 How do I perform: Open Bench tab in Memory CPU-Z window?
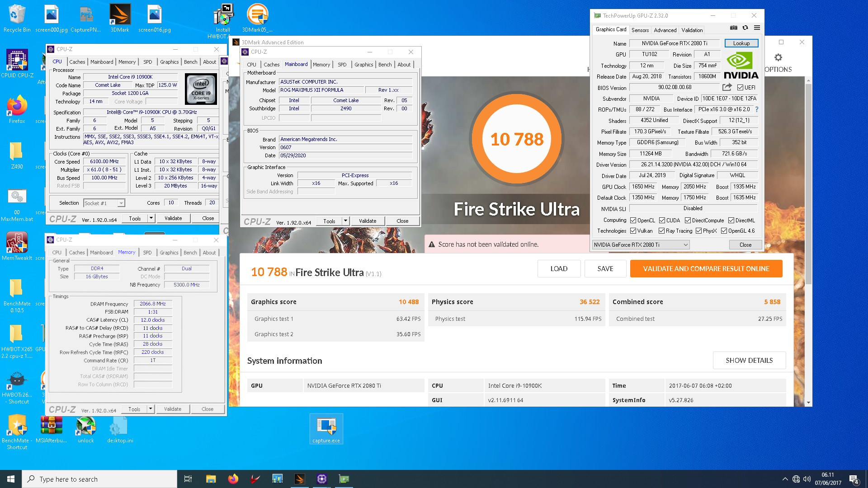point(190,253)
